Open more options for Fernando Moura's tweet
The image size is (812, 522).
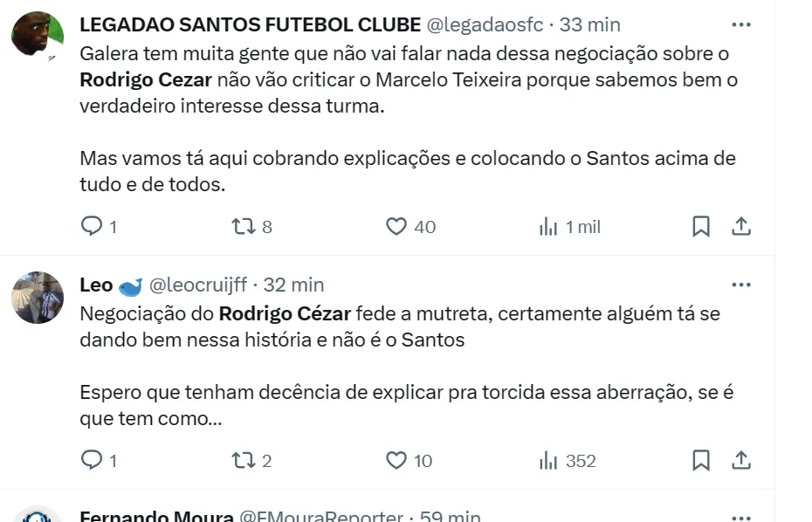(741, 516)
